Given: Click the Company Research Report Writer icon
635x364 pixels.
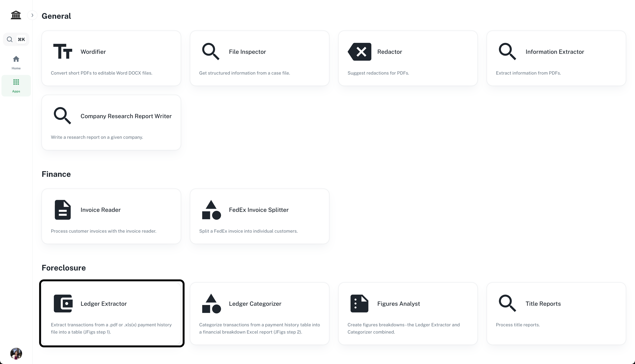Looking at the screenshot, I should [x=62, y=116].
